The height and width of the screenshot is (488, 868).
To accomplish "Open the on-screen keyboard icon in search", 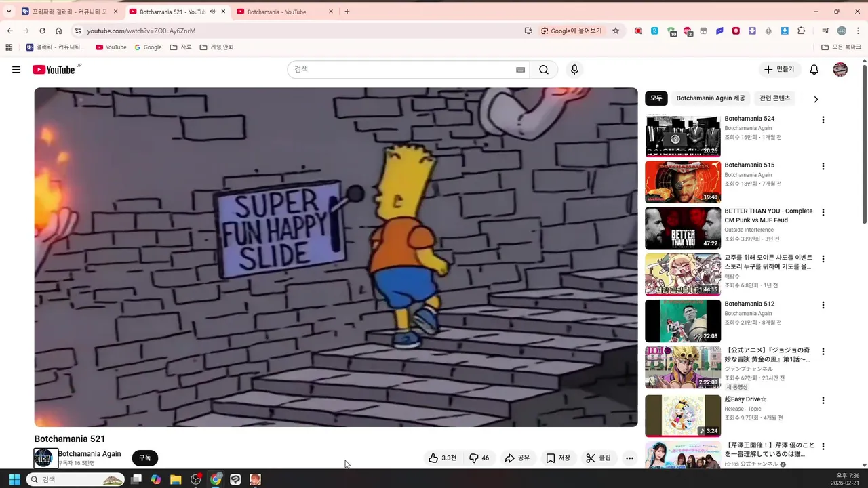I will [521, 70].
